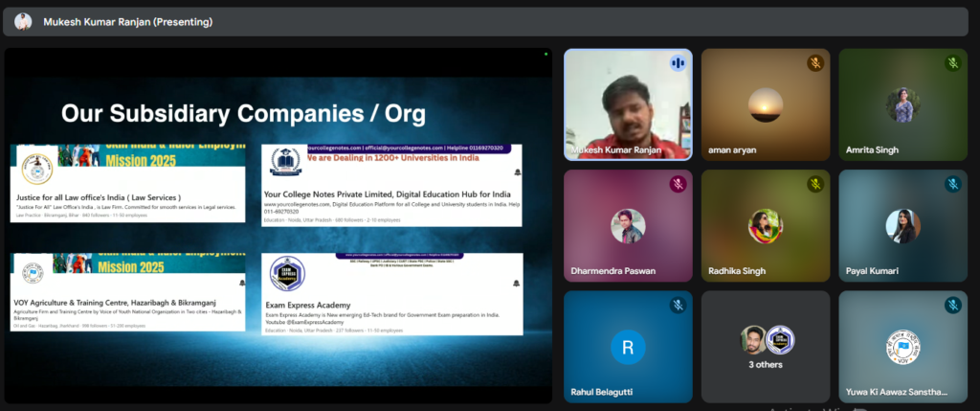Click the "Radhika Singh" name label
This screenshot has height=411, width=980.
point(737,271)
